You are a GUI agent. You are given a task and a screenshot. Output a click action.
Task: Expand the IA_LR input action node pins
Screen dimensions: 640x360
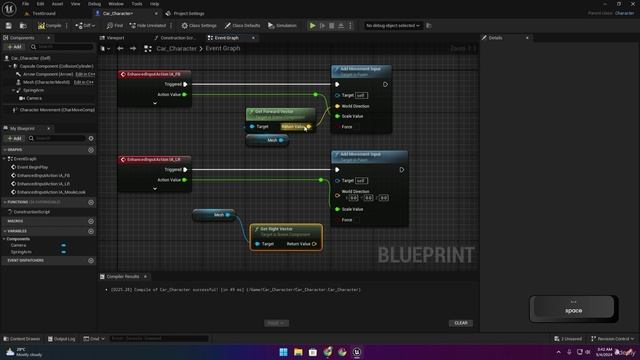pyautogui.click(x=155, y=189)
